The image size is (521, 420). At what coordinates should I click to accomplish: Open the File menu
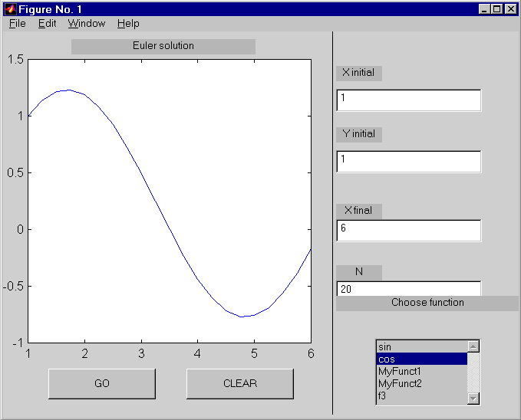[x=18, y=24]
